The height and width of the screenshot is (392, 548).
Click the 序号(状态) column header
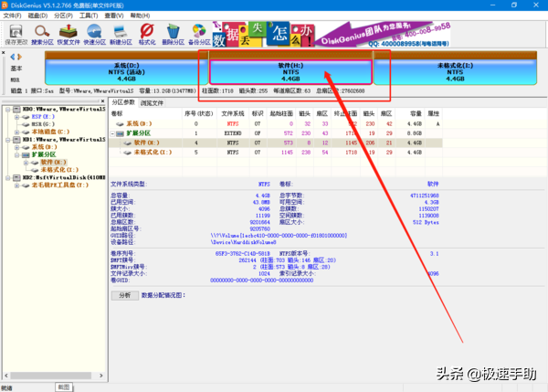(198, 113)
